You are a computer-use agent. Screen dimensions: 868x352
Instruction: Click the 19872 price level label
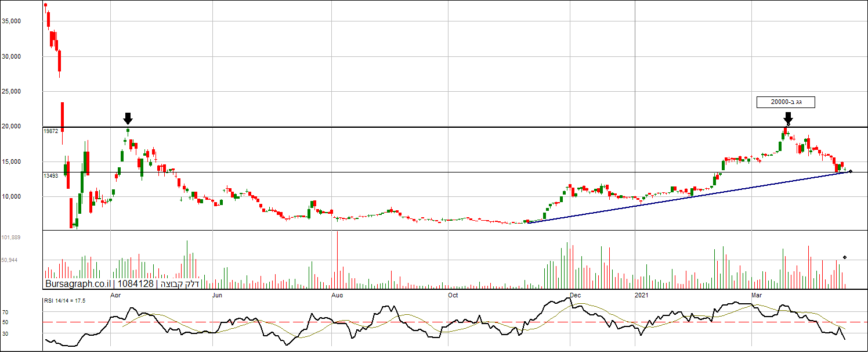[x=51, y=131]
